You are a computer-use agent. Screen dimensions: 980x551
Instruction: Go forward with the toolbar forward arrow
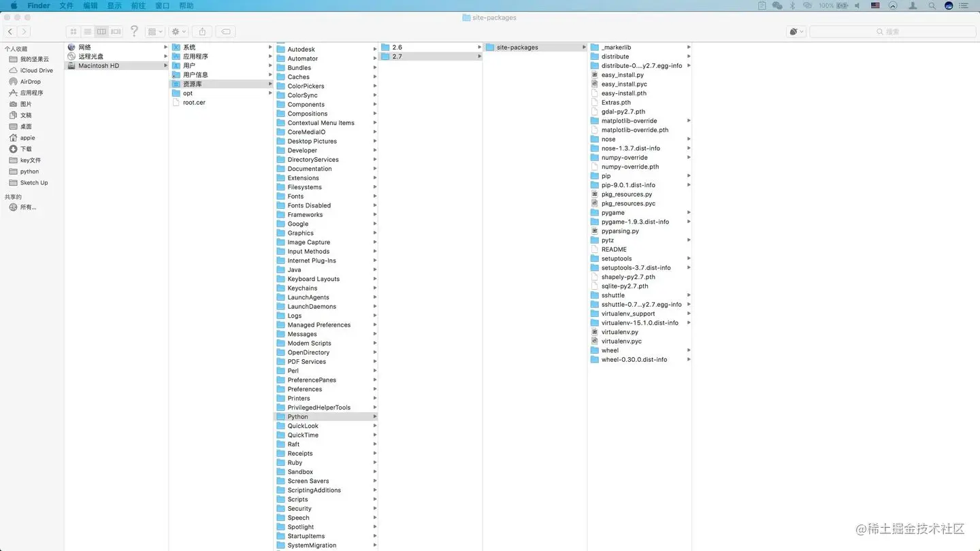pyautogui.click(x=24, y=31)
